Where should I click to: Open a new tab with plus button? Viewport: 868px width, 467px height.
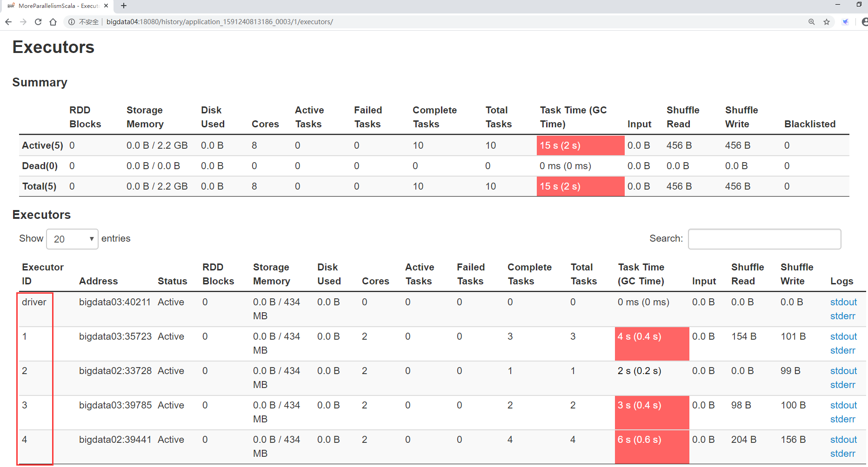(124, 6)
